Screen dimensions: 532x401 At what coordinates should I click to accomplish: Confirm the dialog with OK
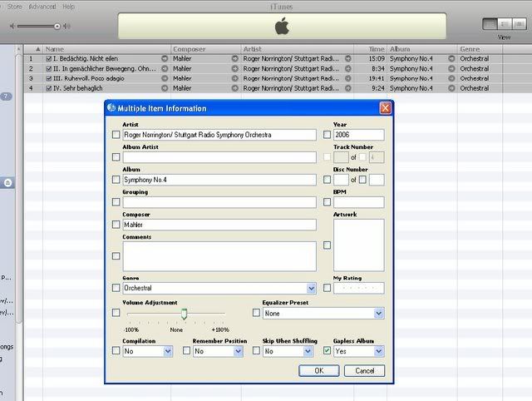(x=319, y=371)
